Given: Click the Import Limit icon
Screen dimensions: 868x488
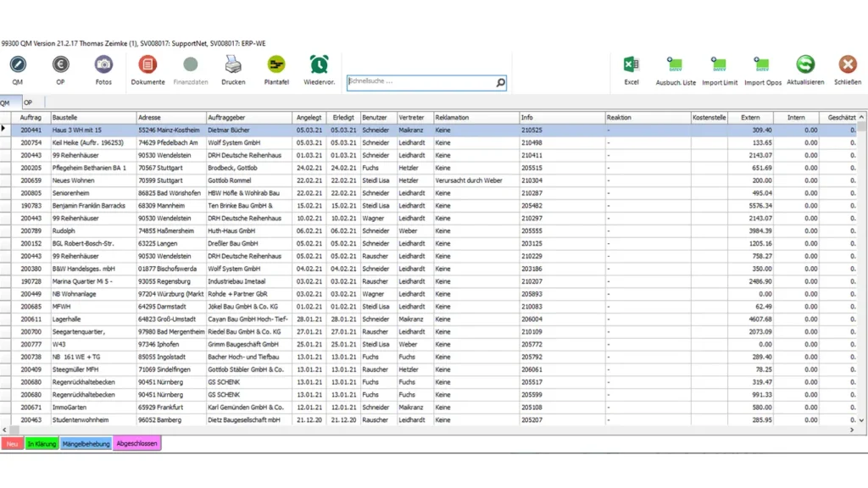Looking at the screenshot, I should click(719, 65).
